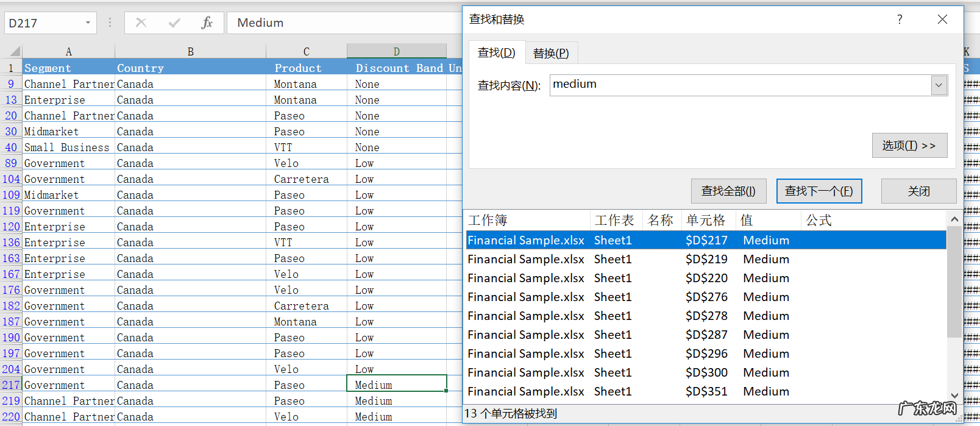980x426 pixels.
Task: Select column D header
Action: click(396, 52)
